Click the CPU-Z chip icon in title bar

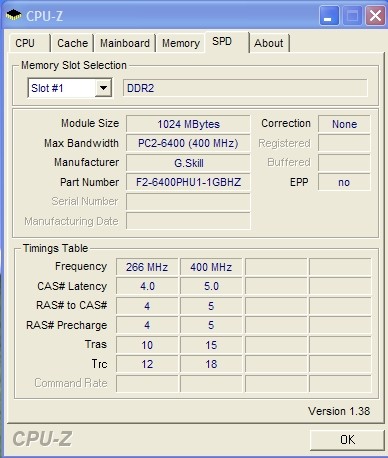pos(13,15)
